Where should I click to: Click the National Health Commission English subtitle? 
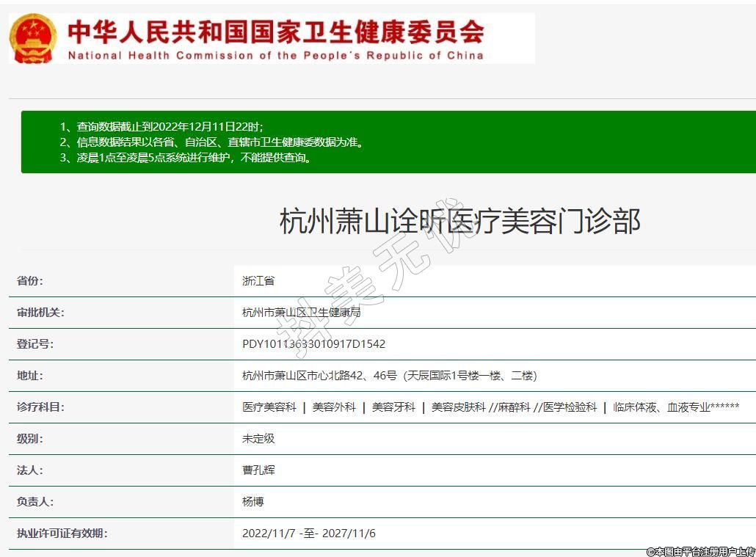coord(275,56)
